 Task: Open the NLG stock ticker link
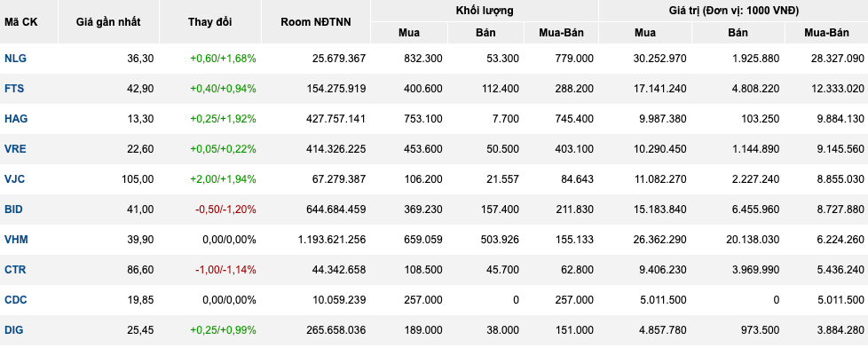(15, 59)
